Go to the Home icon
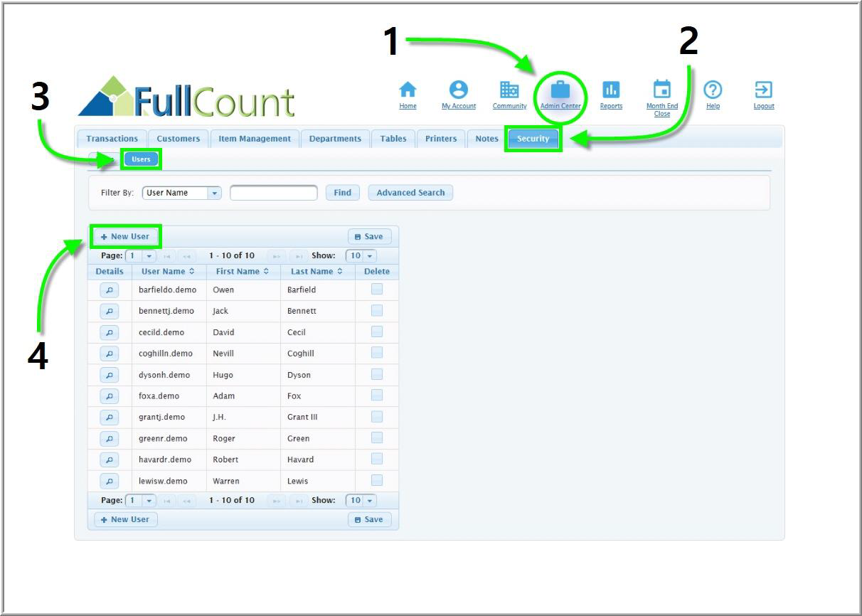Image resolution: width=862 pixels, height=616 pixels. click(x=408, y=90)
